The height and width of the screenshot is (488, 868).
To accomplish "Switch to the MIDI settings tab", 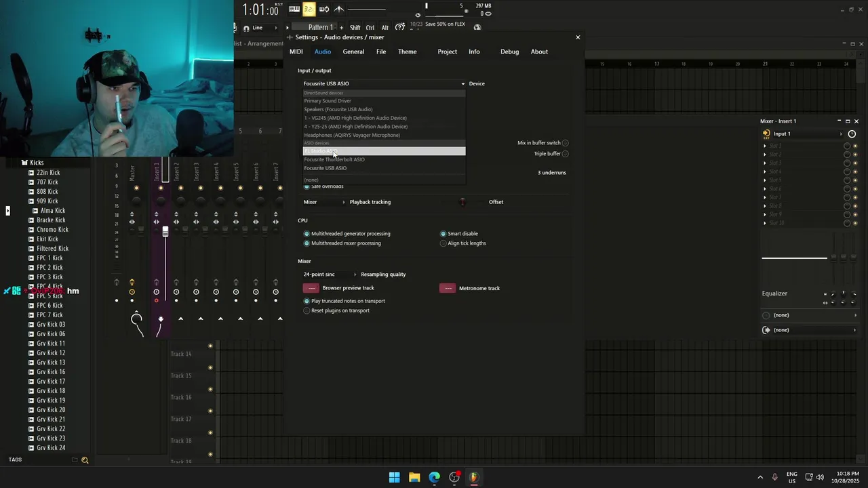I will (x=296, y=52).
